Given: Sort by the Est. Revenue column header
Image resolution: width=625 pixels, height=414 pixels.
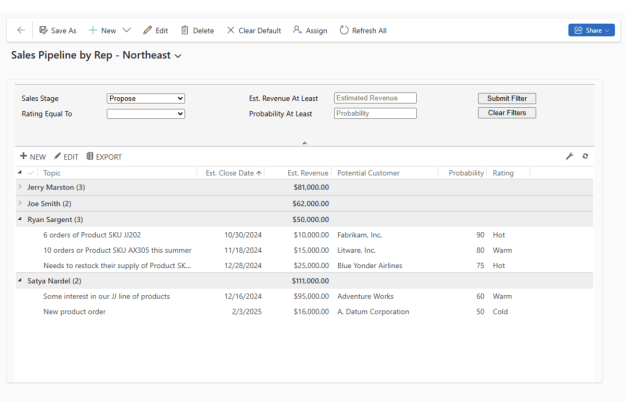Looking at the screenshot, I should [x=308, y=173].
